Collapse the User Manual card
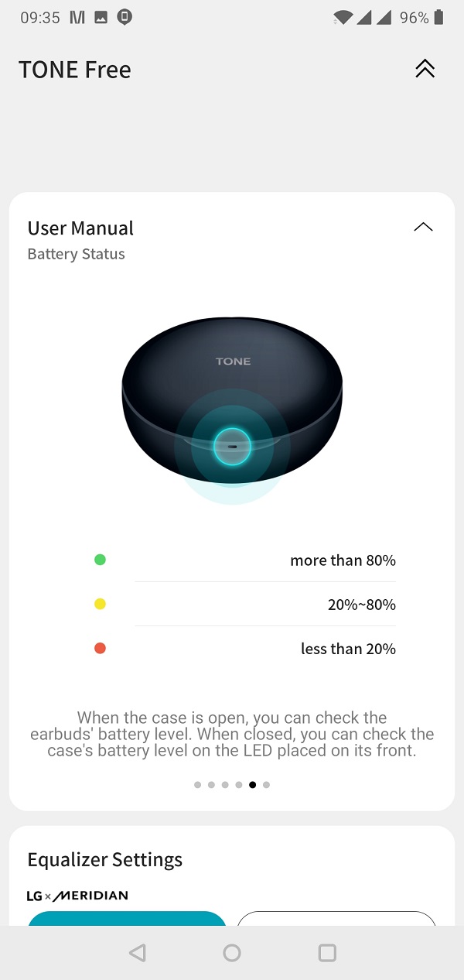 (x=423, y=228)
